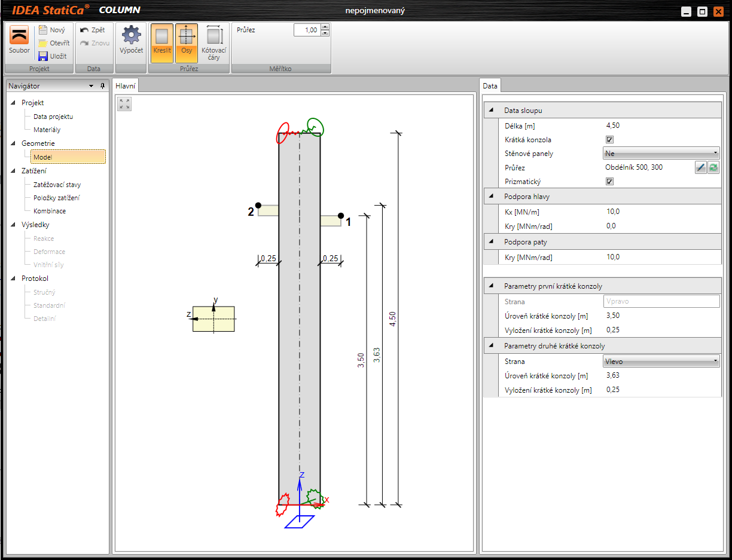This screenshot has height=560, width=732.
Task: Pin the Navigátor panel
Action: (x=102, y=86)
